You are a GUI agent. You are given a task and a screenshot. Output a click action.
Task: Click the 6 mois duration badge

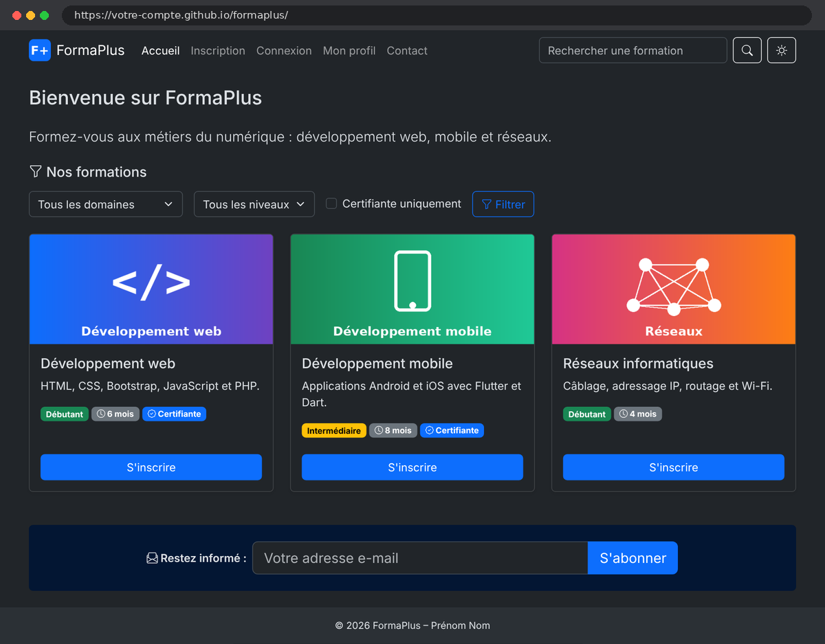[x=115, y=414]
